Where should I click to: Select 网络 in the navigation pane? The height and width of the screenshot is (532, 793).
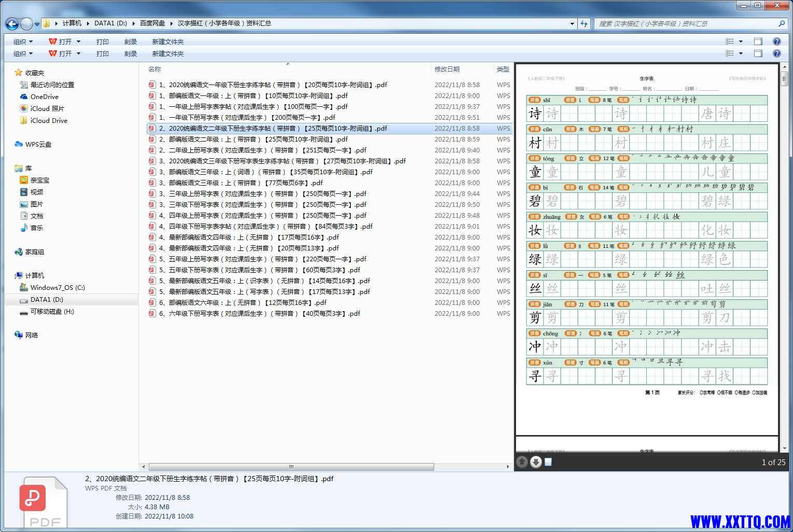coord(32,335)
